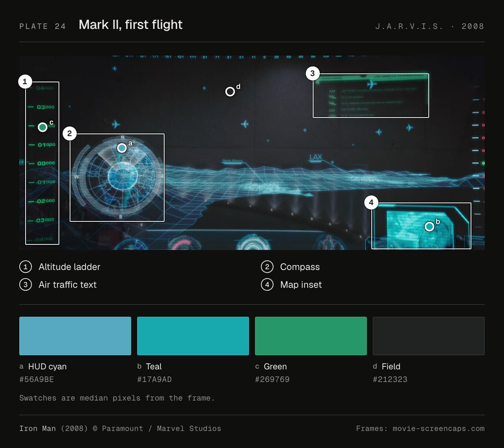Click the "Teal" swatch name
504x448 pixels.
point(154,366)
